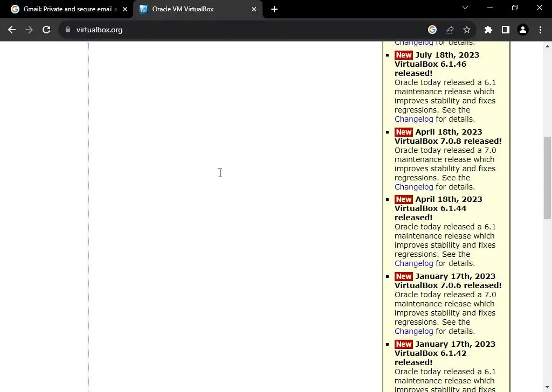Open Chrome's three-dot menu
552x392 pixels.
tap(540, 30)
